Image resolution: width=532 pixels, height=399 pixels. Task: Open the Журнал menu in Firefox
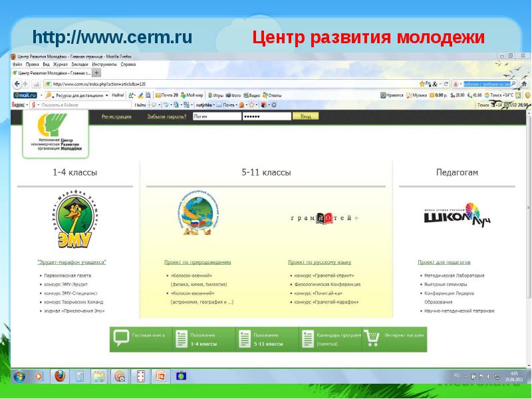60,65
